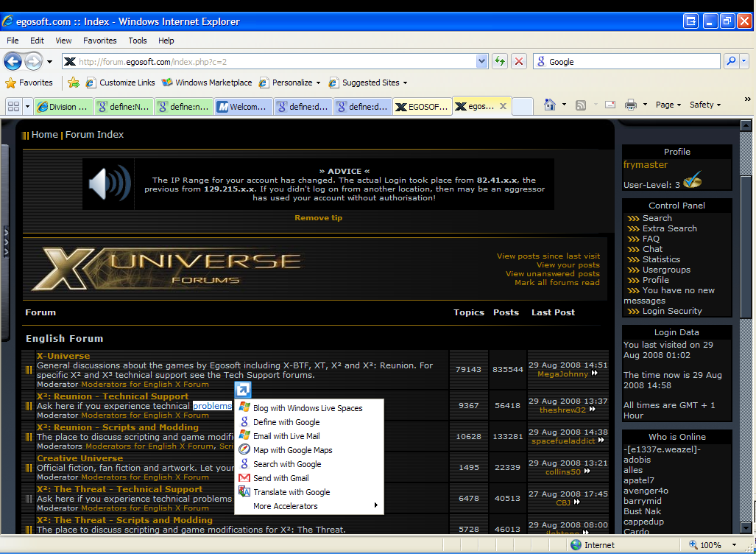Select Send with Gmail
Image resolution: width=756 pixels, height=554 pixels.
[x=309, y=478]
